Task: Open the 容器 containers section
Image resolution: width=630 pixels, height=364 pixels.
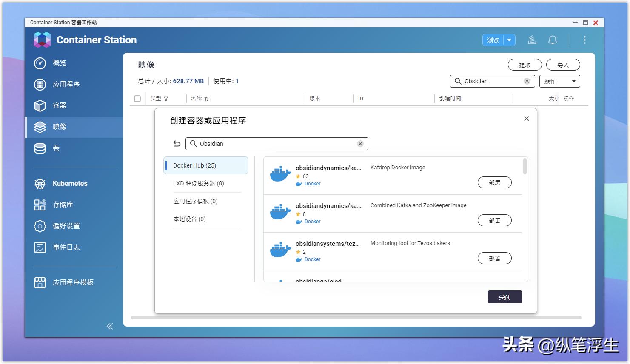Action: pos(59,105)
